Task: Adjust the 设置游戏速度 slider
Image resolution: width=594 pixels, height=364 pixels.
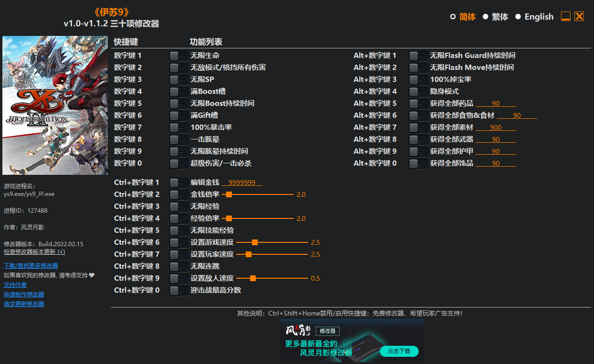Action: 255,242
